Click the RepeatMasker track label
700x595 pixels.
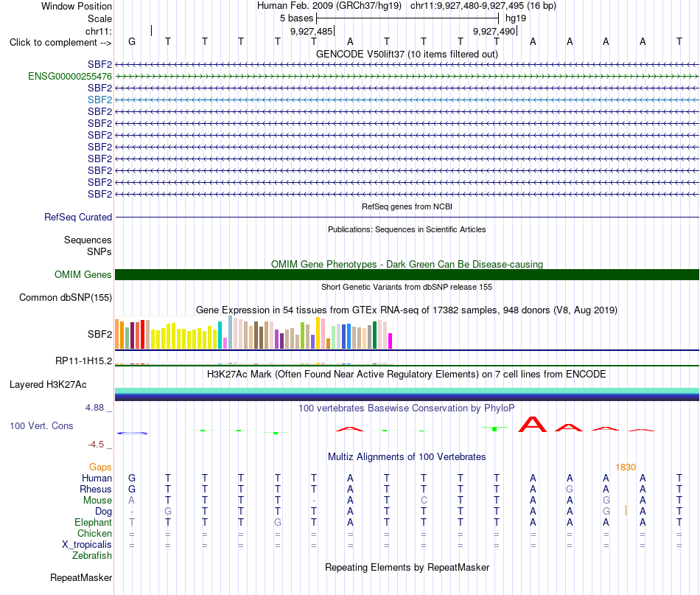pos(81,578)
